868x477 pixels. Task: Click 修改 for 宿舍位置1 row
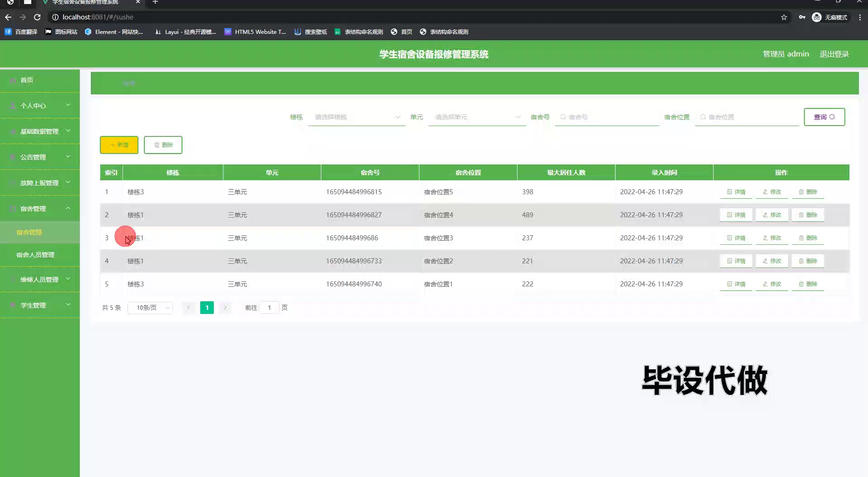tap(772, 284)
